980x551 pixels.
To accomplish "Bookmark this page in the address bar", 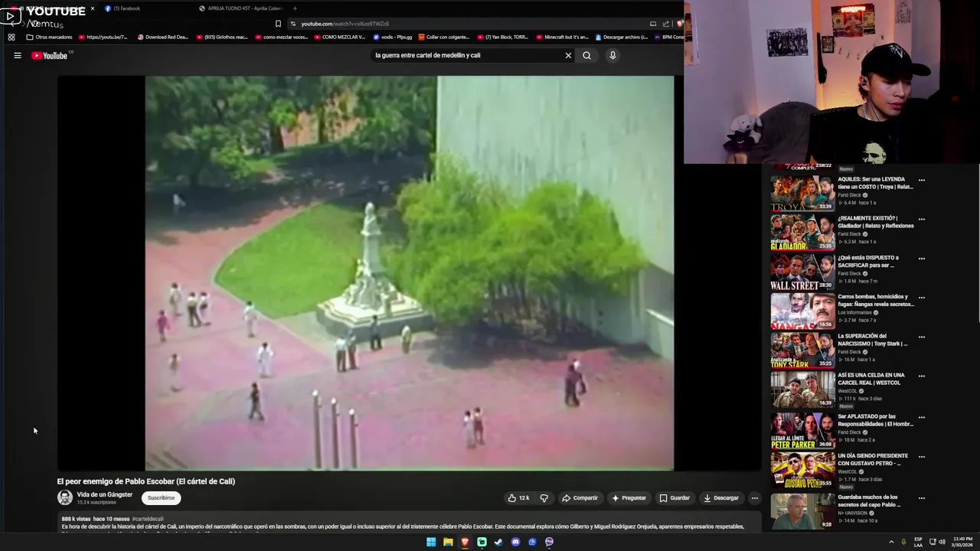I will [x=278, y=24].
